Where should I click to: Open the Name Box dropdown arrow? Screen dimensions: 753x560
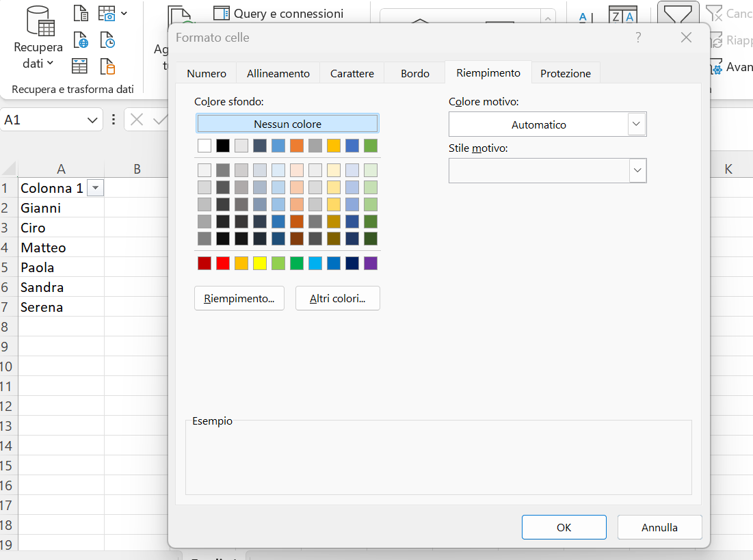point(92,120)
